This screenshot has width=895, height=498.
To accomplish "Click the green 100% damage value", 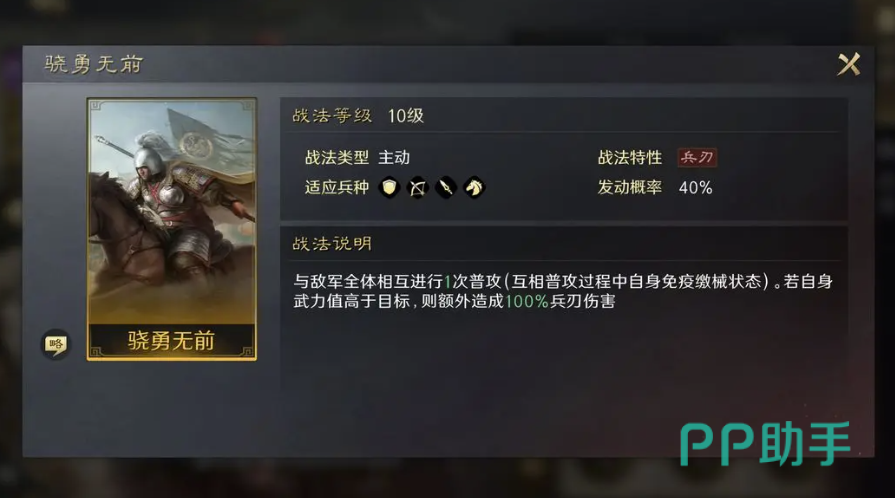I will [526, 301].
